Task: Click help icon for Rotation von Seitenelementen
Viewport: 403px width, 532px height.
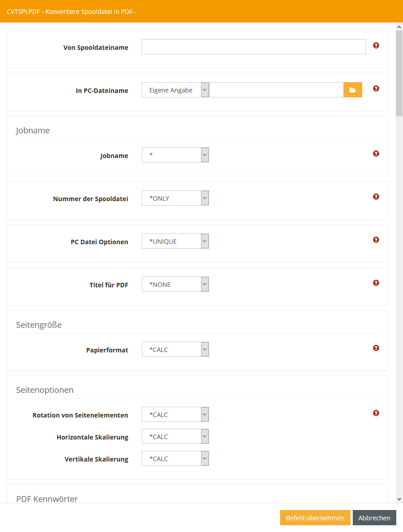Action: [376, 413]
